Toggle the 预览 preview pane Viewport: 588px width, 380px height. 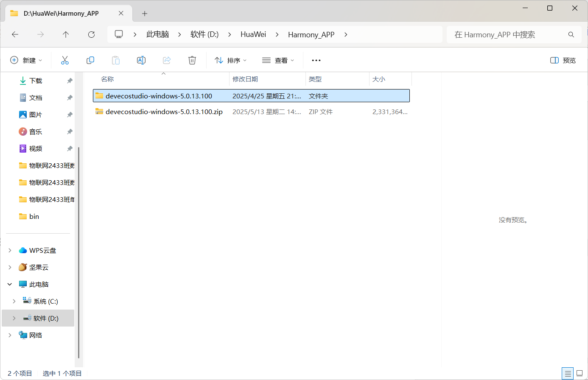coord(563,60)
